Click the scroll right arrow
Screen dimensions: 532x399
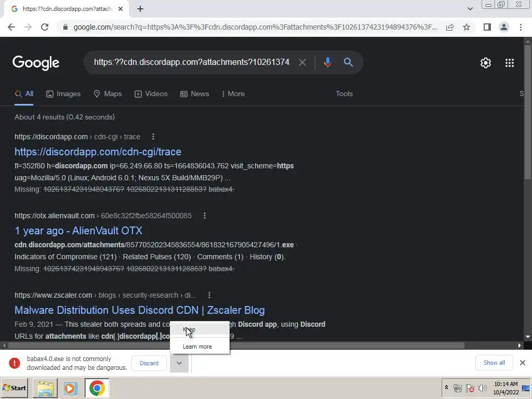click(x=520, y=345)
